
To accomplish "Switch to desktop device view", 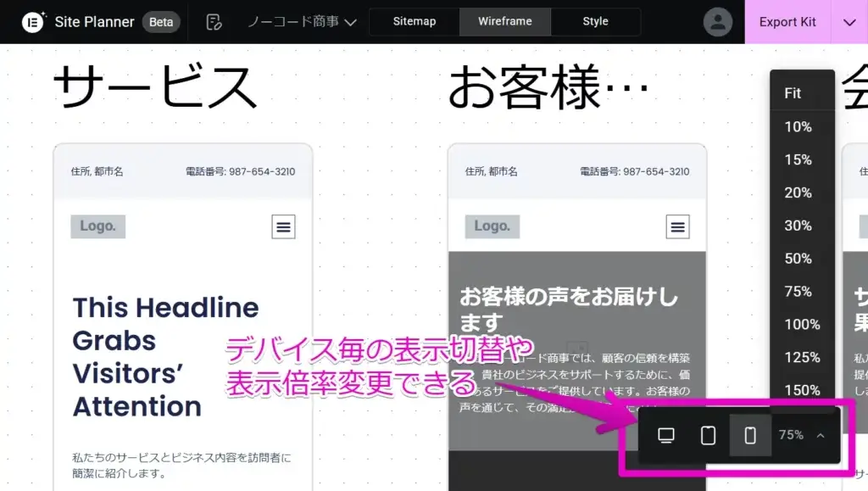I will click(x=666, y=436).
